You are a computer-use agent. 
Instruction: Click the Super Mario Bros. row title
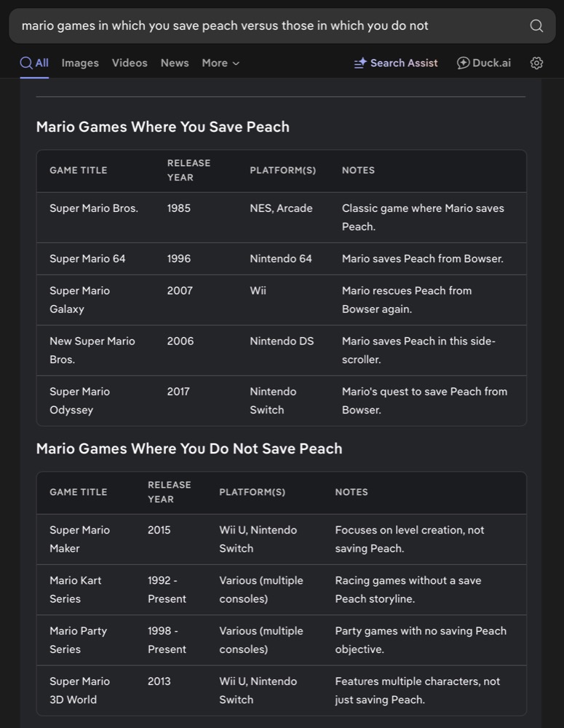tap(94, 208)
